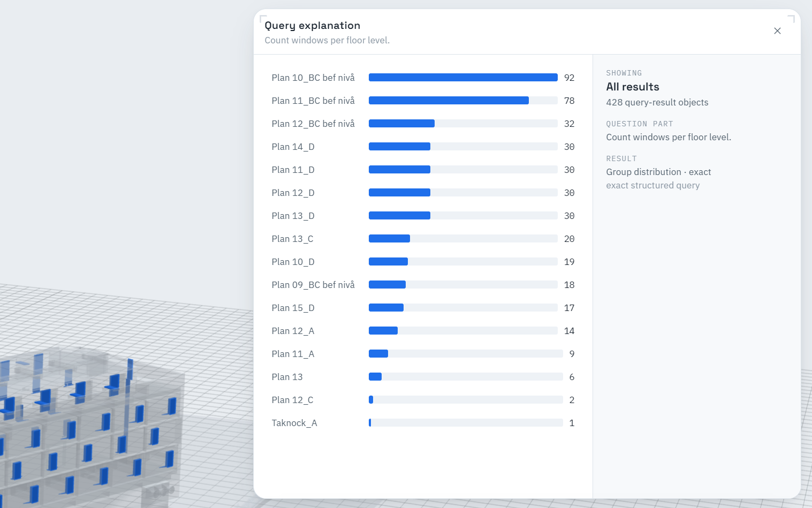Select the "Plan 10_BC bef nivå" row label
This screenshot has height=508, width=812.
(x=313, y=78)
